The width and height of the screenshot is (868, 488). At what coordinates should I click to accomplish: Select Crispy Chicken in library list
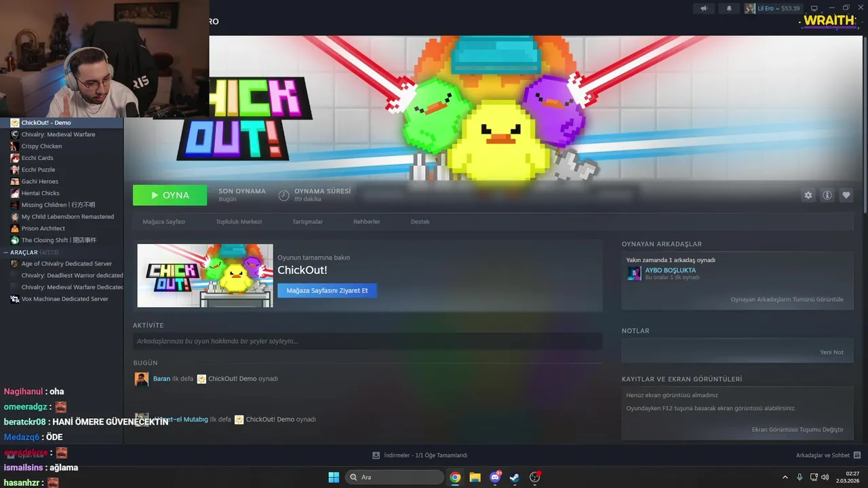(62, 146)
